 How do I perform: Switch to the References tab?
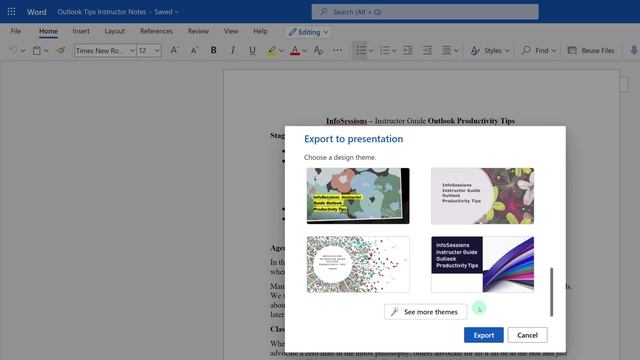(x=156, y=31)
